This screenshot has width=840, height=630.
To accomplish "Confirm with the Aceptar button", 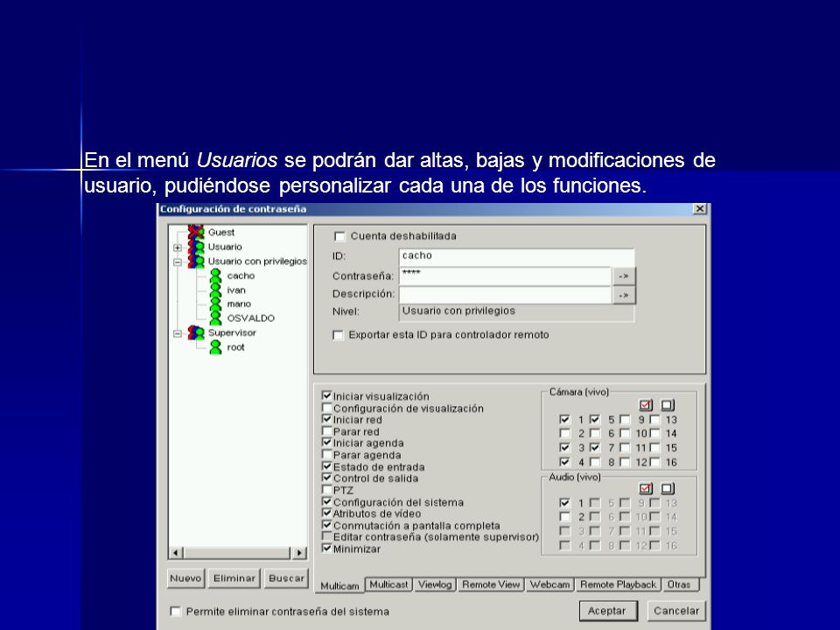I will click(607, 611).
